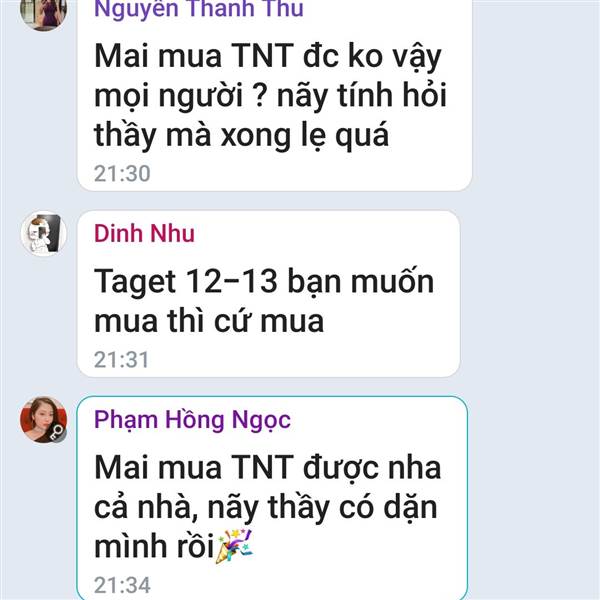The height and width of the screenshot is (600, 600).
Task: Tap the text 'mình rồi' in last message
Action: (x=154, y=546)
